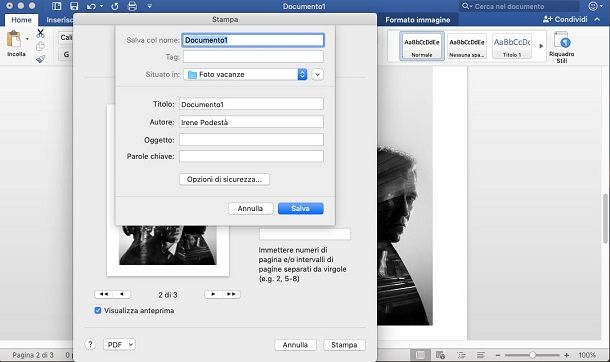The width and height of the screenshot is (610, 362).
Task: Click Annulla in the save sheet
Action: point(251,208)
